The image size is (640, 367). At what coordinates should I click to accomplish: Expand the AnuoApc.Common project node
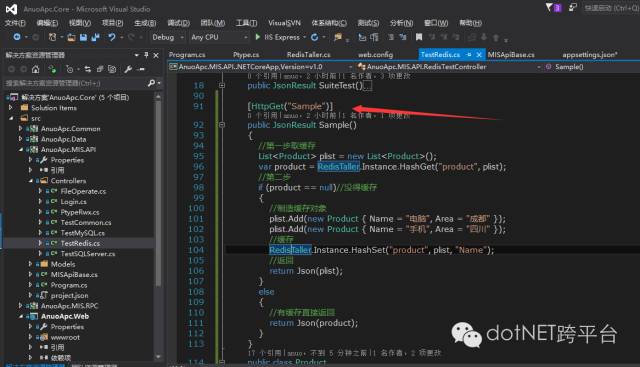20,129
